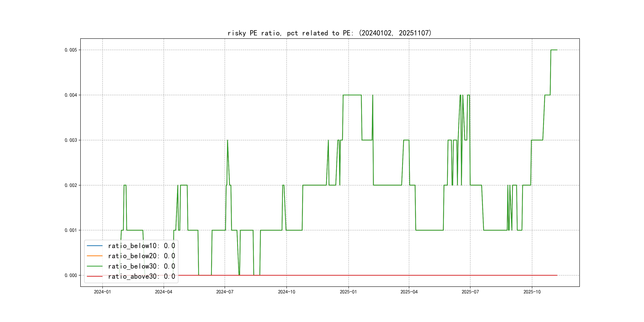This screenshot has width=644, height=322.
Task: Click the 0.005 y-axis tick label
Action: [x=71, y=50]
